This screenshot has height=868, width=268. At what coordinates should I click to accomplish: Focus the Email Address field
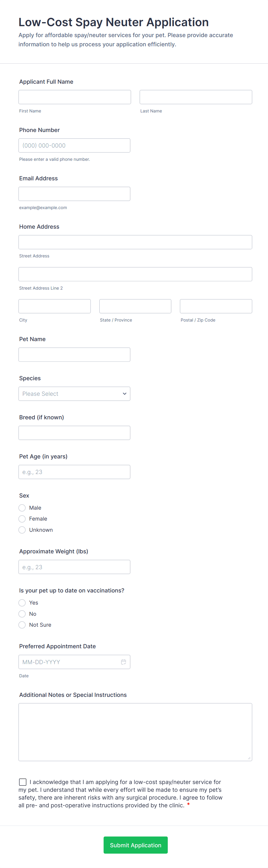pyautogui.click(x=74, y=194)
